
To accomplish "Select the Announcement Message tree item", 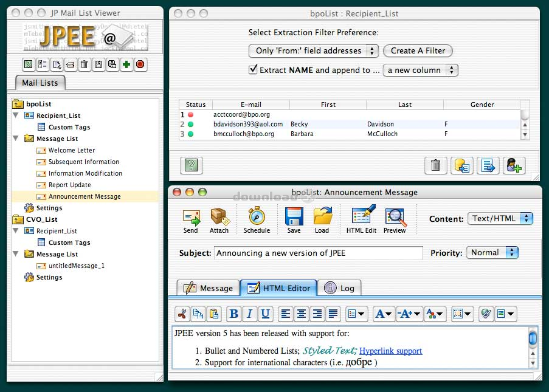I will (x=85, y=196).
